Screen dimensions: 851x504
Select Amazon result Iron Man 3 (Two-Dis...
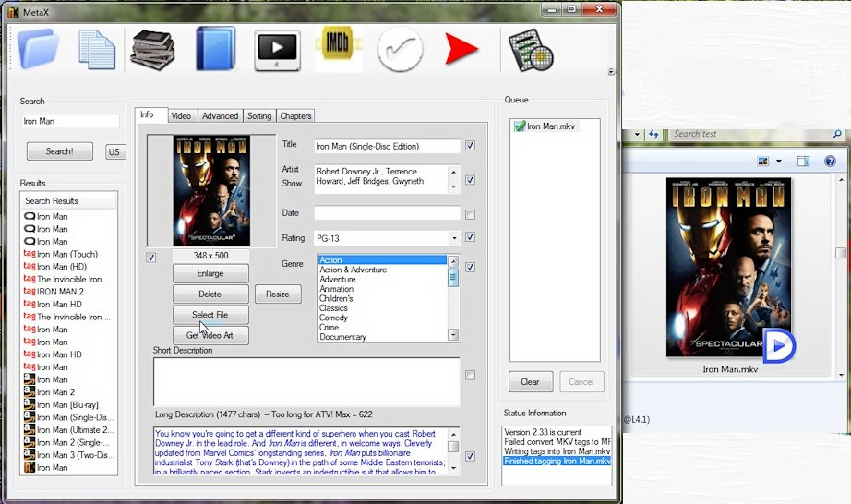[x=69, y=455]
